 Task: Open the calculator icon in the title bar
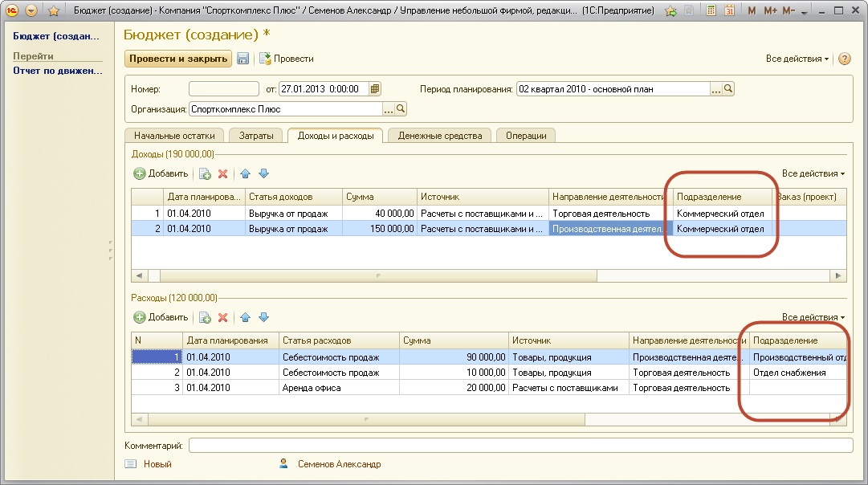711,11
